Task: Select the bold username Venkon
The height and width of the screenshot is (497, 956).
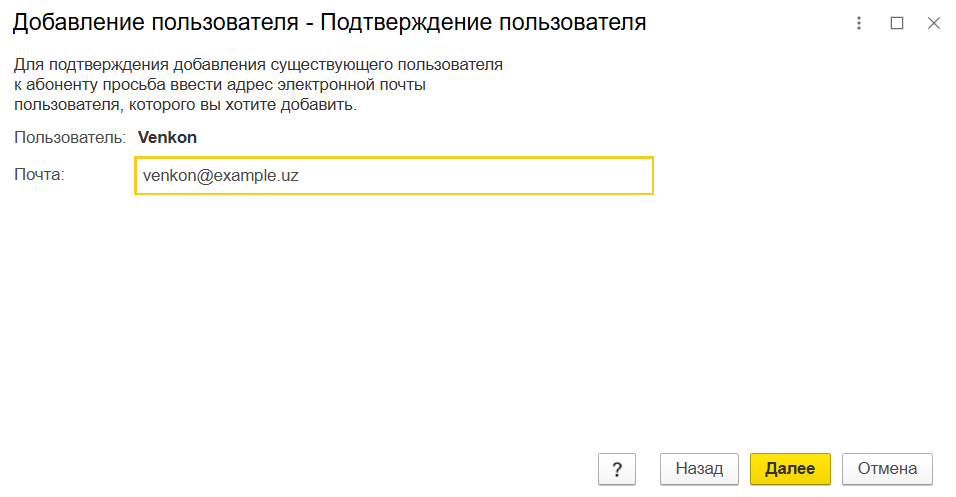Action: [167, 137]
